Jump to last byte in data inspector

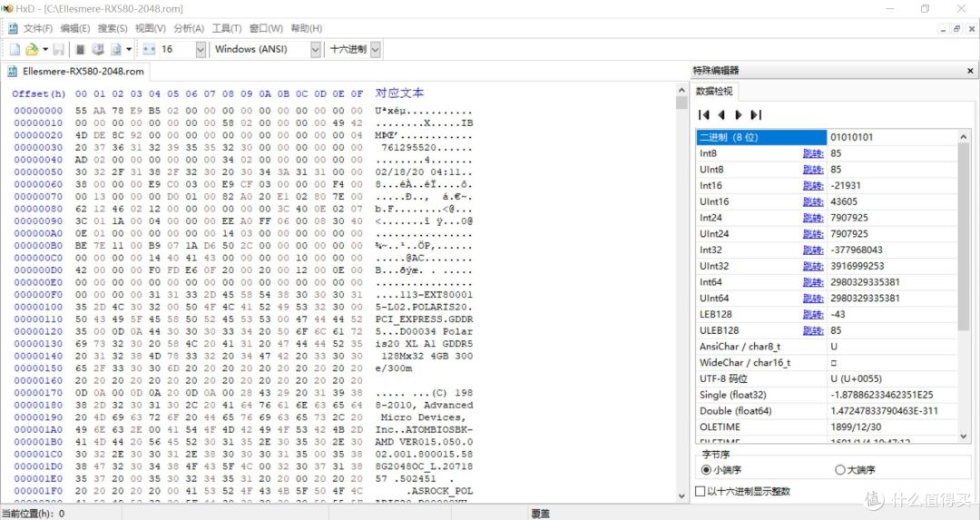coord(756,115)
